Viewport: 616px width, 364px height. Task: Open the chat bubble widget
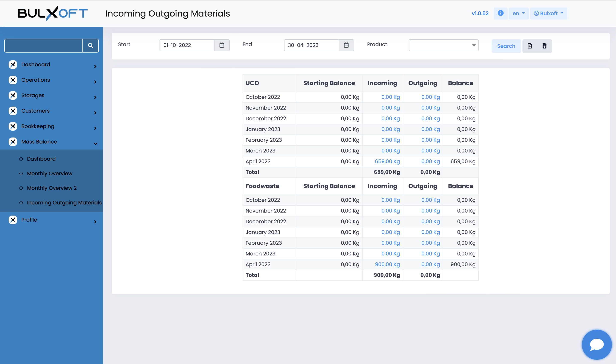pos(596,344)
